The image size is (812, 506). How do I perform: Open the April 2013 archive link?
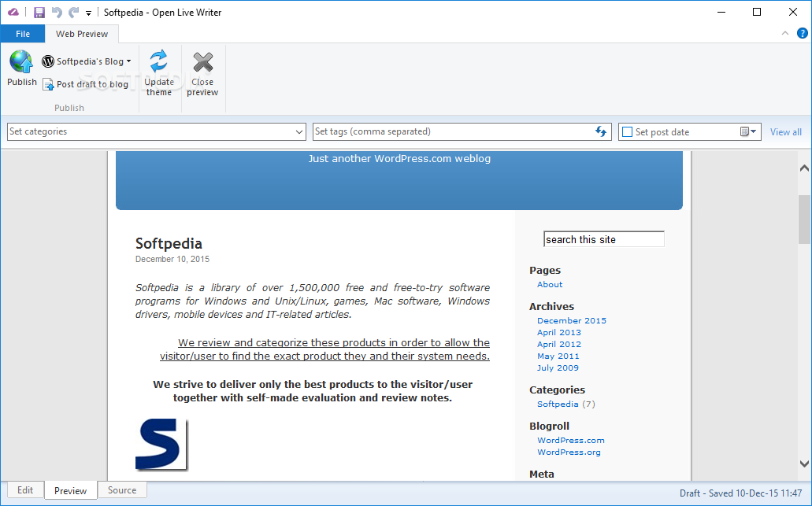558,333
